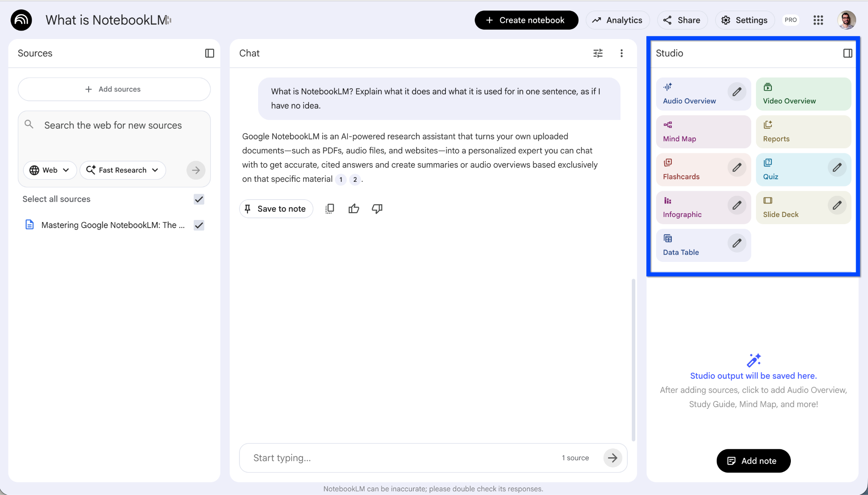Open the chat three-dot options menu
Viewport: 868px width, 495px height.
pos(622,53)
